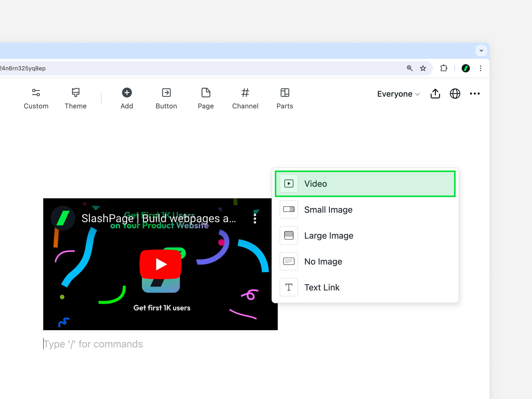Screen dimensions: 532x399
Task: Bookmark this page with the star icon
Action: point(423,68)
